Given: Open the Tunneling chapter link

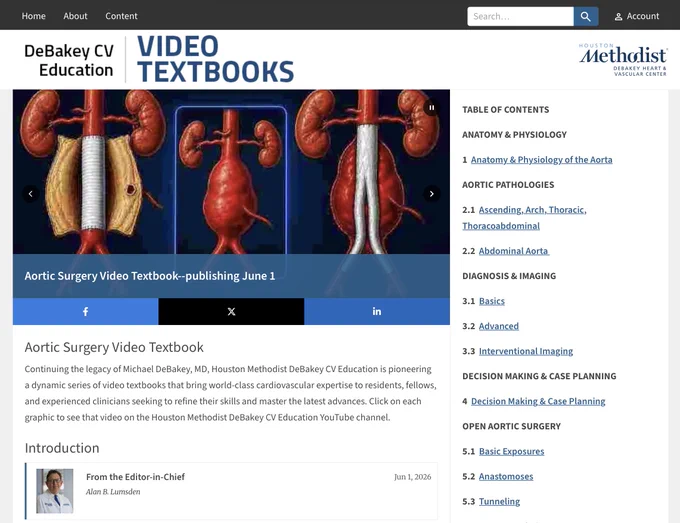Looking at the screenshot, I should click(x=499, y=502).
